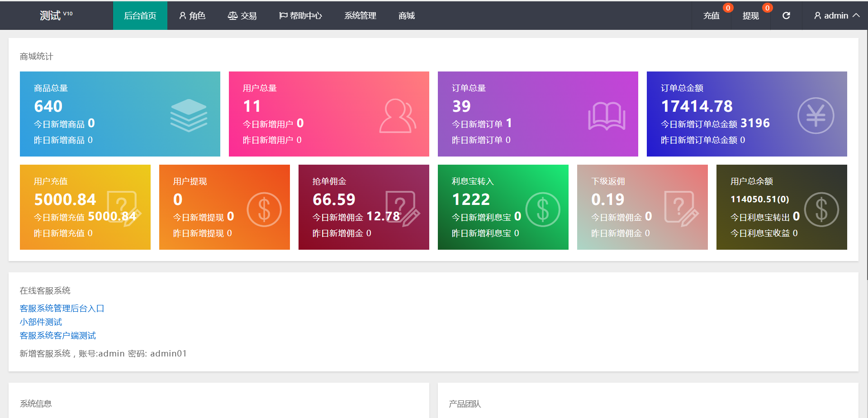Click the 产品团队 panel heading
868x418 pixels.
click(x=465, y=404)
